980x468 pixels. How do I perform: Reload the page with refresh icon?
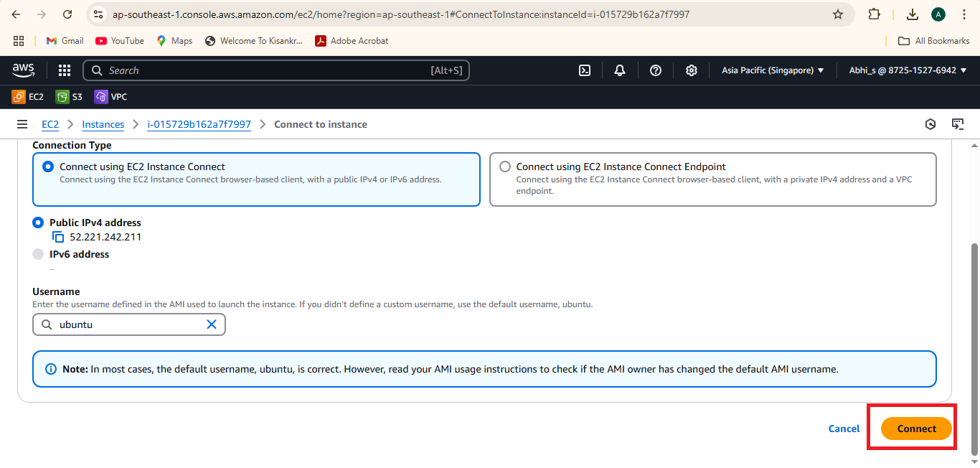click(67, 14)
